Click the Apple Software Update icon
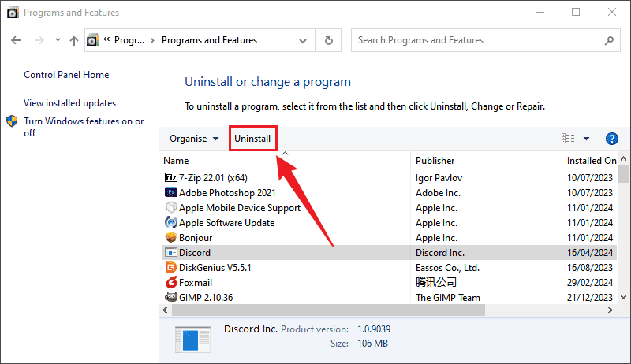Screen dimensions: 631x364 171,222
